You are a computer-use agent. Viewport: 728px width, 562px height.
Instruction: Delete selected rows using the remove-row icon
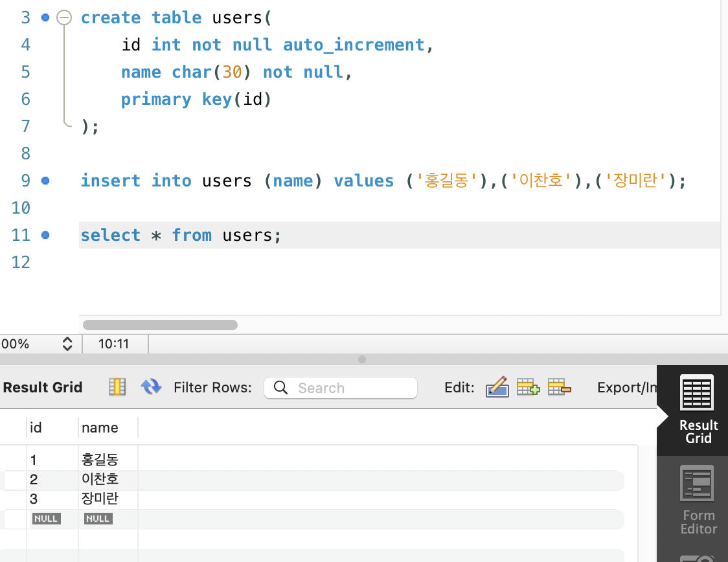(x=559, y=387)
